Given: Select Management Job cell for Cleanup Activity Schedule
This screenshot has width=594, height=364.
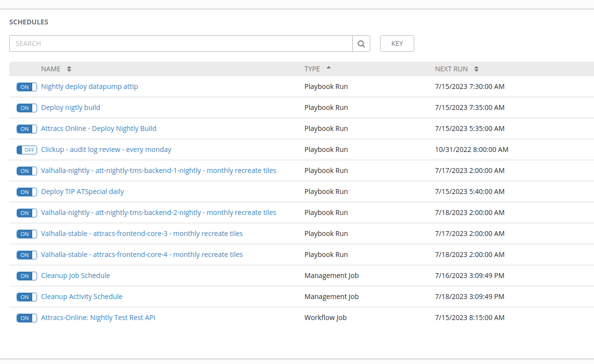Looking at the screenshot, I should [x=332, y=297].
